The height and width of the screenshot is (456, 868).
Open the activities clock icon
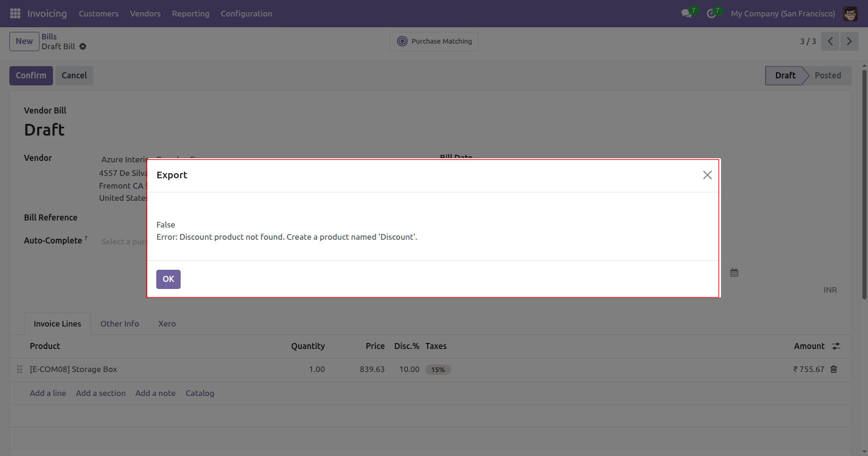pos(711,14)
